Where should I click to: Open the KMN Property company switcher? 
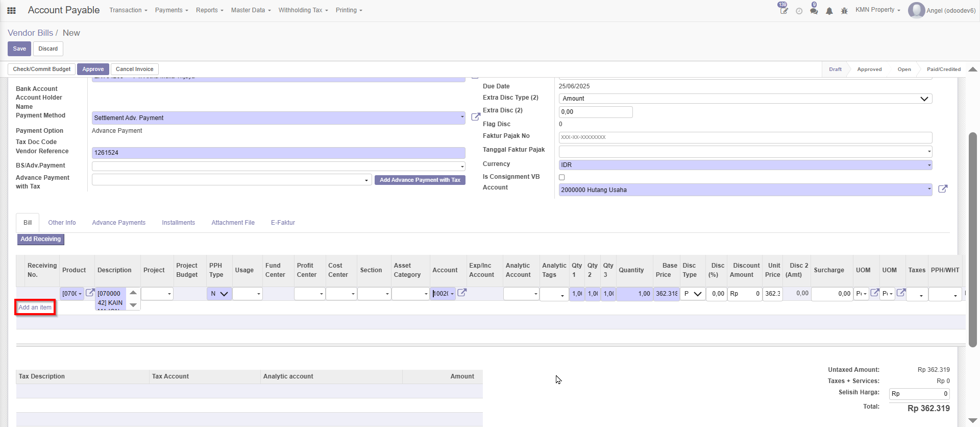878,10
